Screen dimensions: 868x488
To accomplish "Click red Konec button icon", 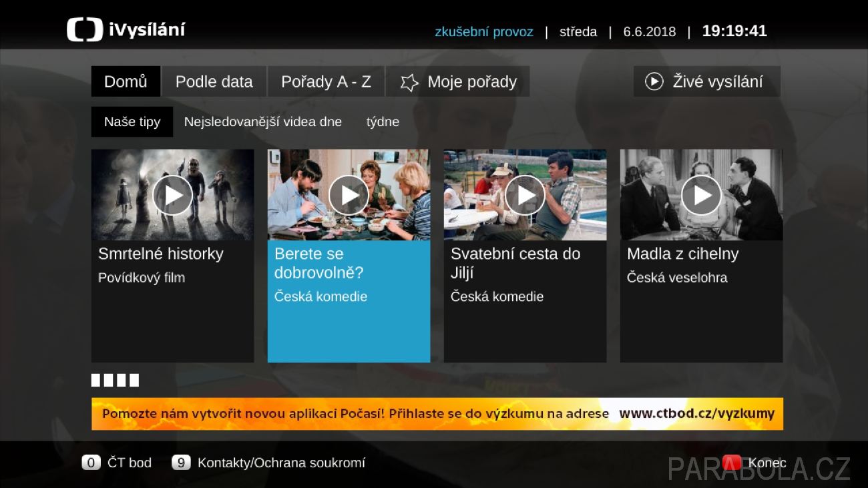I will (x=732, y=463).
